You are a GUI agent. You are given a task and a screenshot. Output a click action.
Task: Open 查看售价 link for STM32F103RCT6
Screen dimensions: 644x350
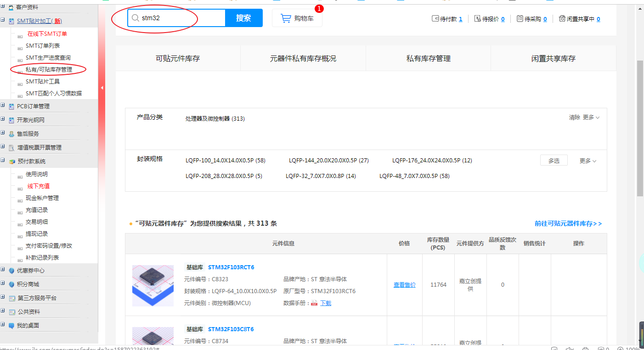[x=404, y=285]
